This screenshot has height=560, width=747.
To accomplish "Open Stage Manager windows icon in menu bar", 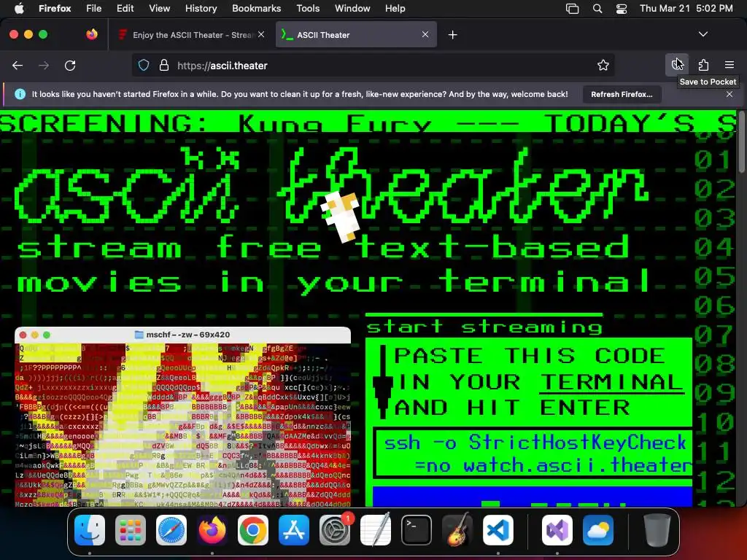I will tap(572, 8).
